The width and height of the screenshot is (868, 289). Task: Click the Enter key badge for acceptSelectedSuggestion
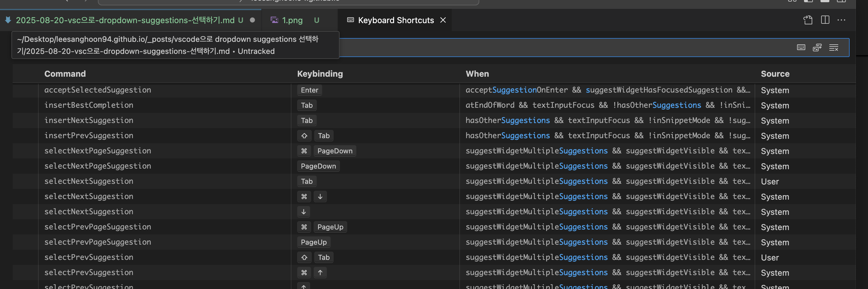tap(309, 90)
